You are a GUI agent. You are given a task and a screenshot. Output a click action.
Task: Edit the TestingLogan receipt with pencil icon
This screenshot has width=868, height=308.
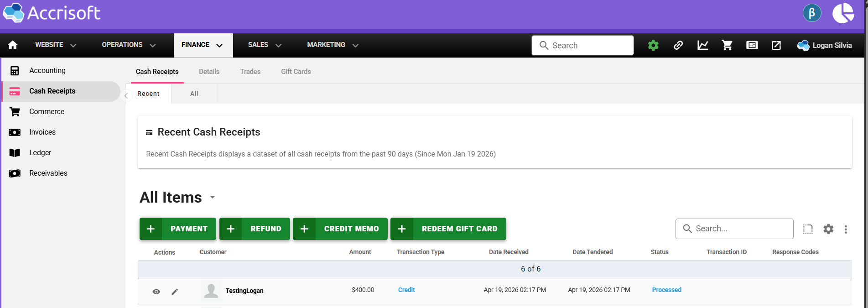click(175, 292)
